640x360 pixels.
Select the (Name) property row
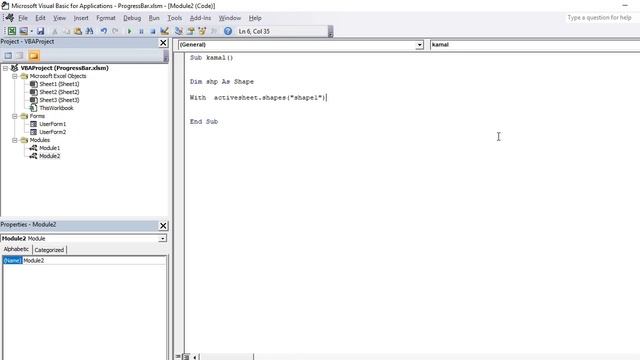84,260
